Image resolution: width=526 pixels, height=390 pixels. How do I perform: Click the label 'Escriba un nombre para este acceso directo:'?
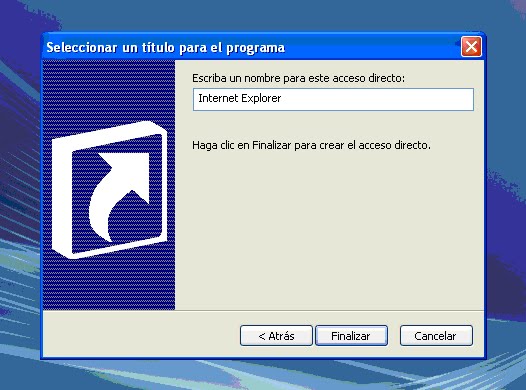pos(298,78)
